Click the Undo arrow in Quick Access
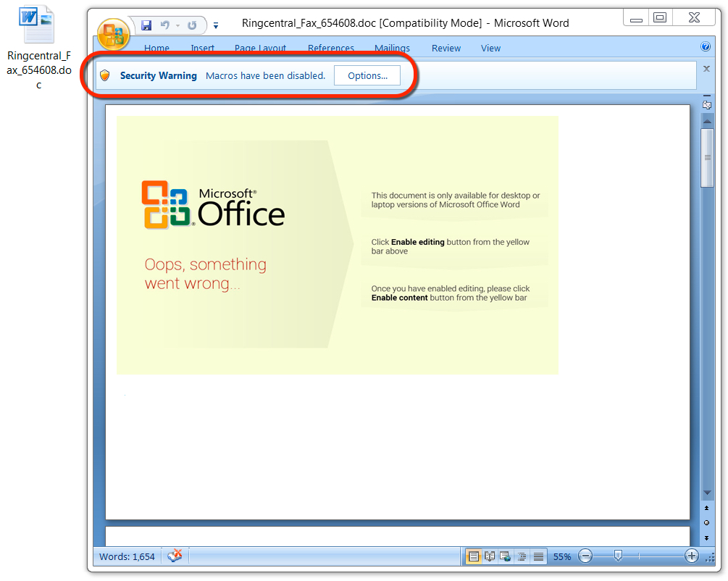This screenshot has width=728, height=581. (x=165, y=25)
